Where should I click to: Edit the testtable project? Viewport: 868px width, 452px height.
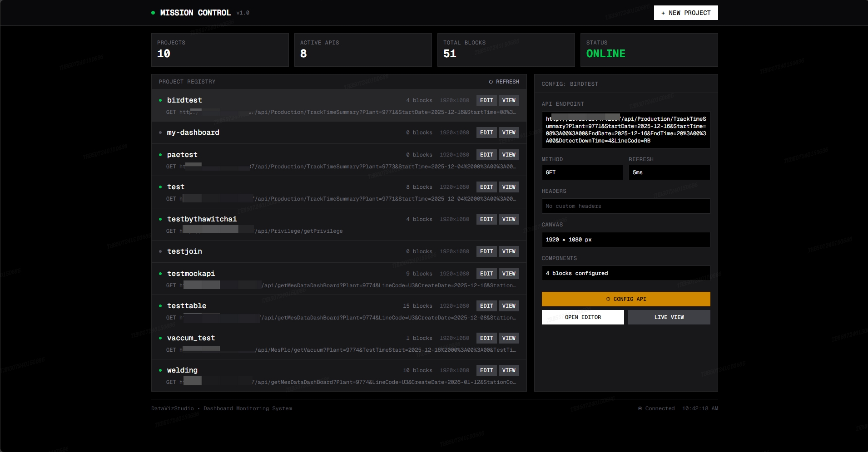[x=486, y=306]
